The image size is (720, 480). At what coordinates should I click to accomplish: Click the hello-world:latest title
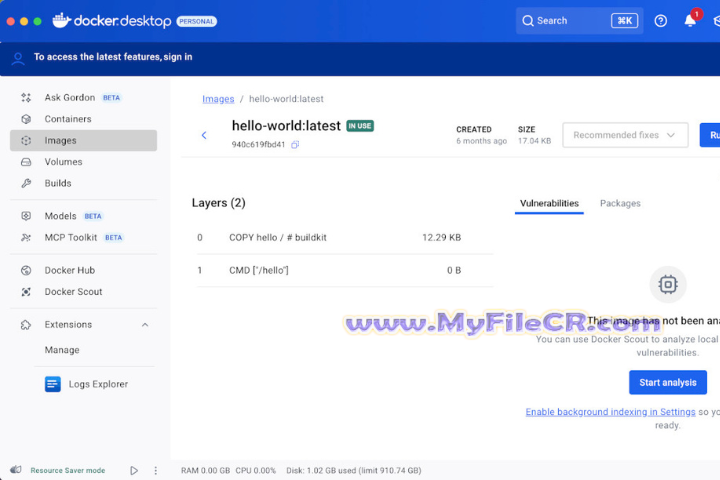(286, 126)
